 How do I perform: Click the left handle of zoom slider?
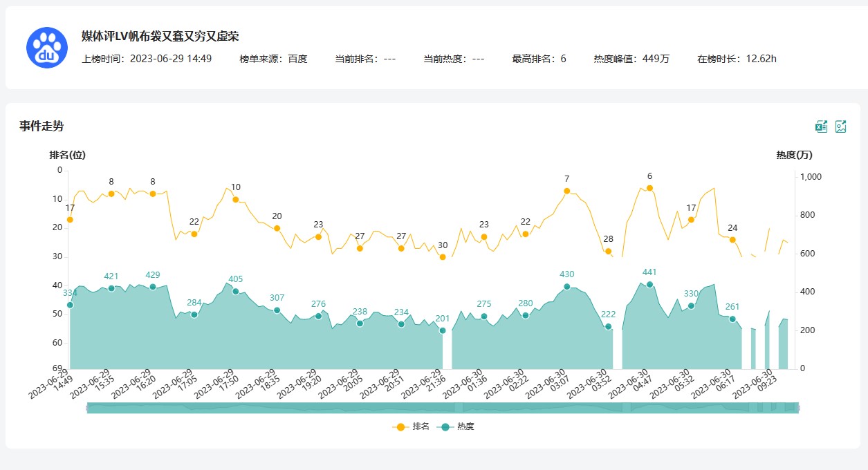87,408
